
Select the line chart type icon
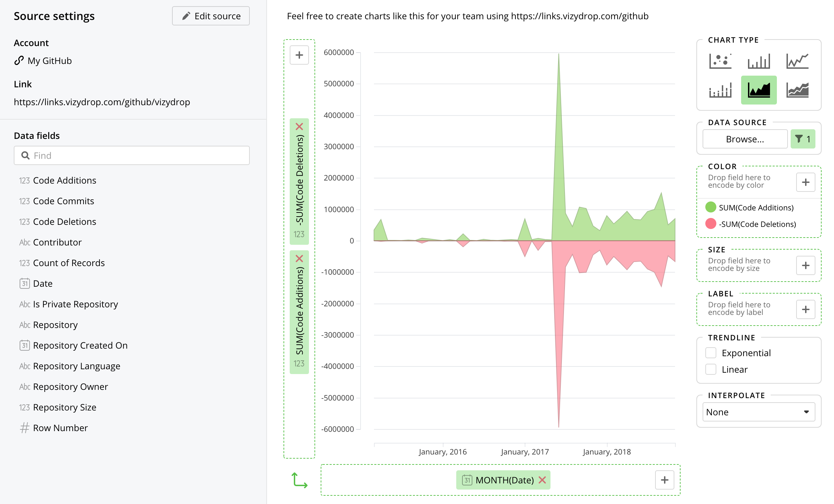point(797,61)
